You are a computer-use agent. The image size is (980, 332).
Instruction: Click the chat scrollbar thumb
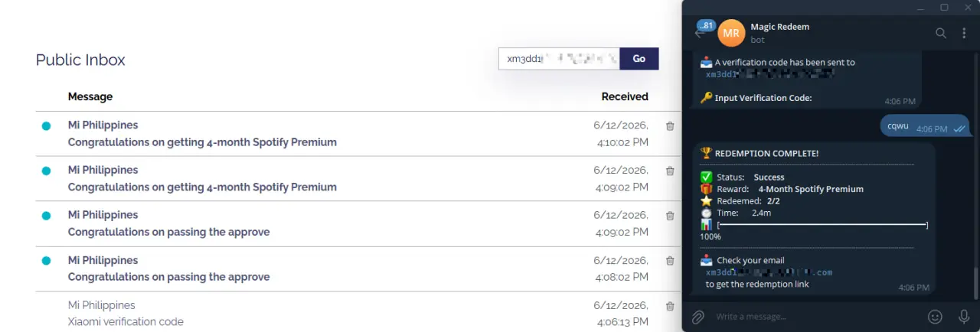pos(975,284)
